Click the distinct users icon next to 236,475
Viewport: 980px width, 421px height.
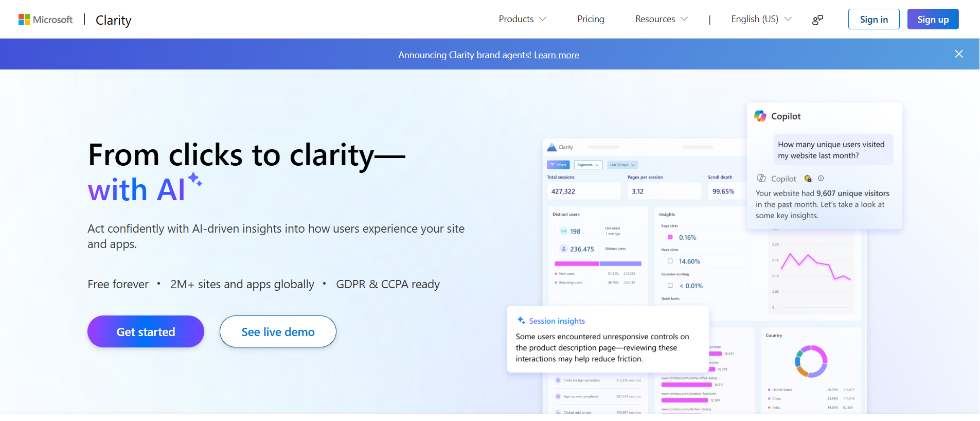563,249
